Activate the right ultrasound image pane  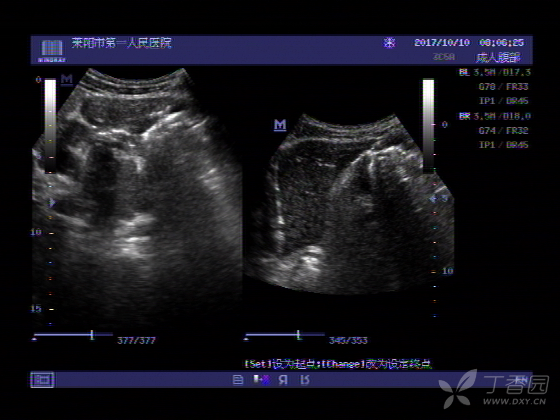point(349,205)
